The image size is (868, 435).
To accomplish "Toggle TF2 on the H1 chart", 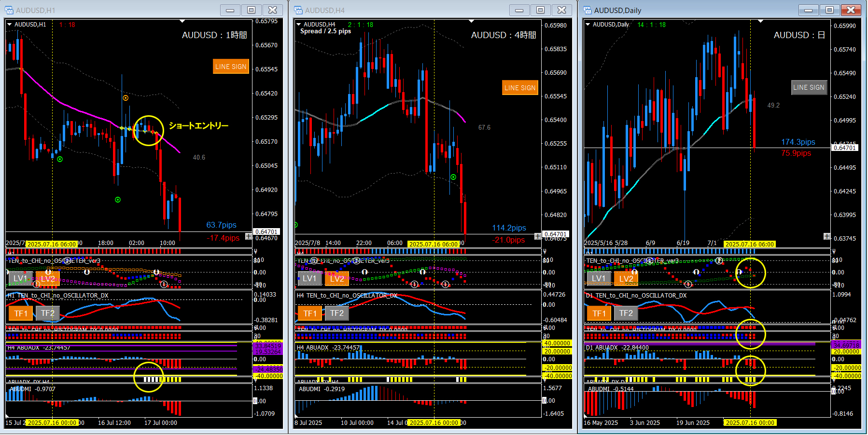I will (x=47, y=313).
